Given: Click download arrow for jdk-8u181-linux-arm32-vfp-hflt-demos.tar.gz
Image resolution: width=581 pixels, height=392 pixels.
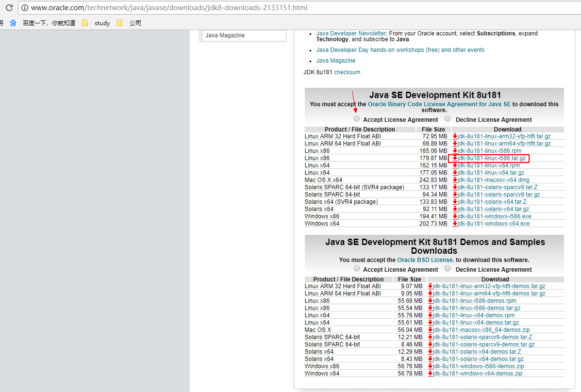Looking at the screenshot, I should 430,286.
